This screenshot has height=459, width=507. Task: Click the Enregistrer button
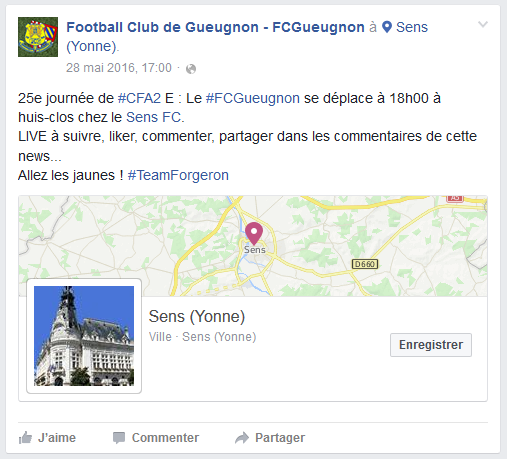[431, 345]
